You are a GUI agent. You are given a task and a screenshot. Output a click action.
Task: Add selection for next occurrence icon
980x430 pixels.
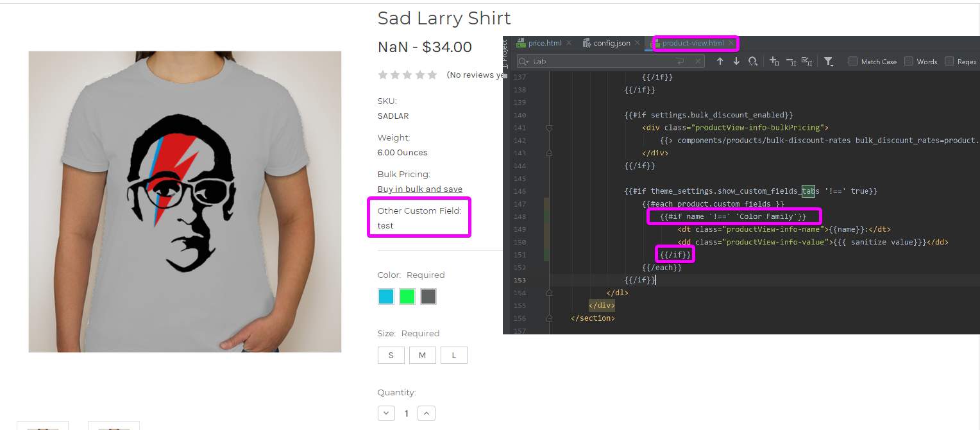(x=774, y=61)
